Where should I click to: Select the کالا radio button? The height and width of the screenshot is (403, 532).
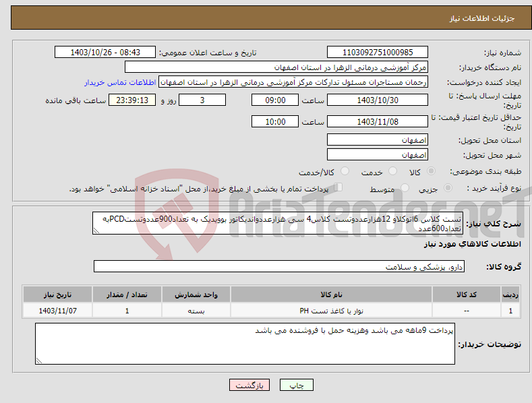point(431,171)
